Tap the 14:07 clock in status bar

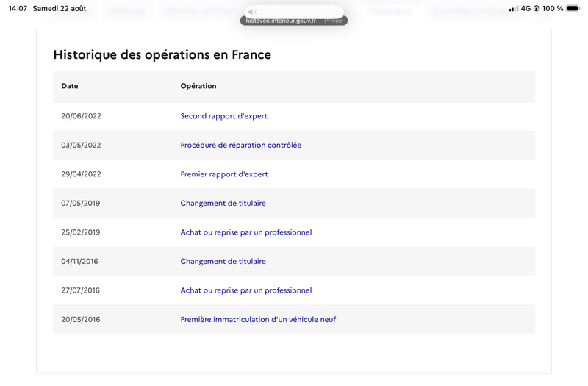coord(18,8)
